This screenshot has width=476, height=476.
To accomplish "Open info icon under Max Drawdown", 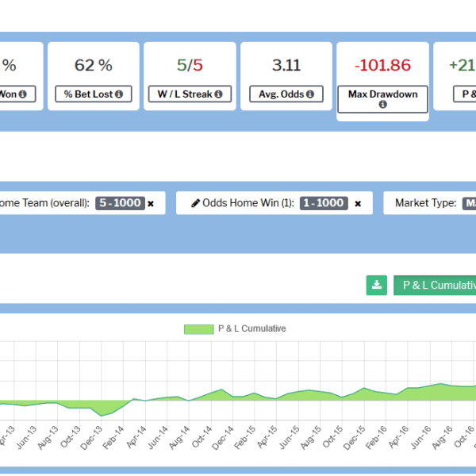I will [x=383, y=105].
